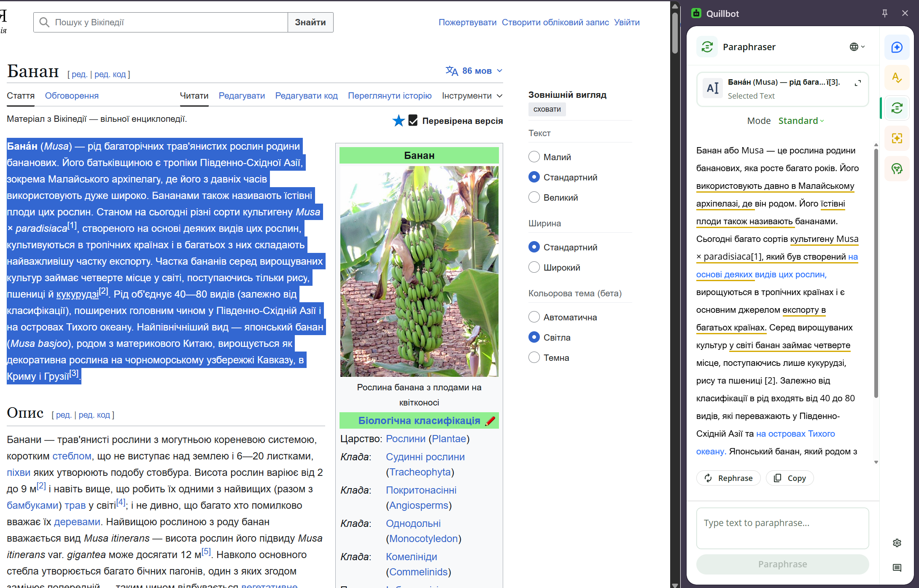The width and height of the screenshot is (919, 588).
Task: Click the Paraphrase submit button
Action: point(782,564)
